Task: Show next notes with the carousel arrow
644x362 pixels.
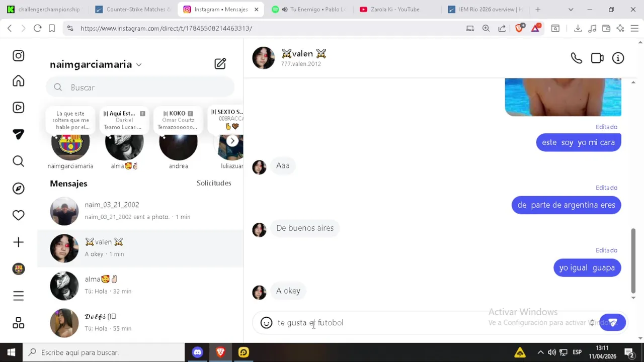Action: tap(232, 141)
